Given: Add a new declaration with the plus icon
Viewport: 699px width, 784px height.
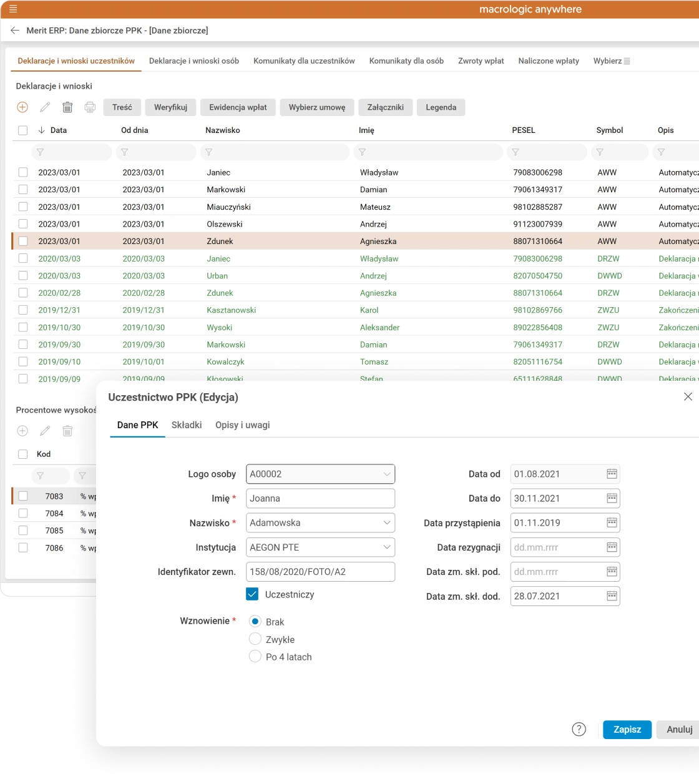Looking at the screenshot, I should (x=22, y=107).
